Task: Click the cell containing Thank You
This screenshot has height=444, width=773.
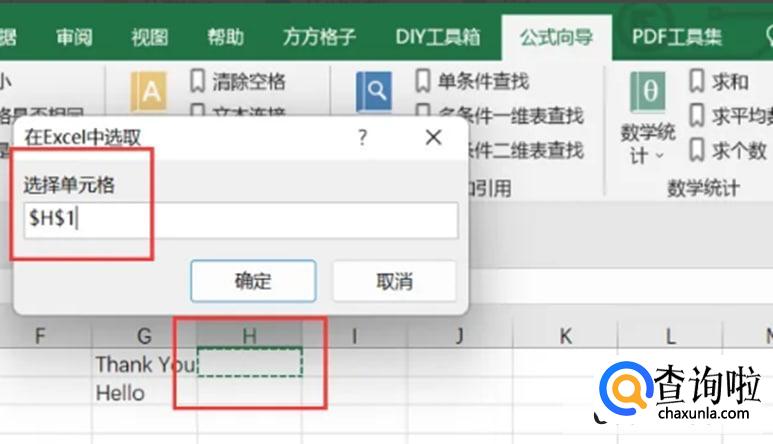Action: click(x=144, y=364)
